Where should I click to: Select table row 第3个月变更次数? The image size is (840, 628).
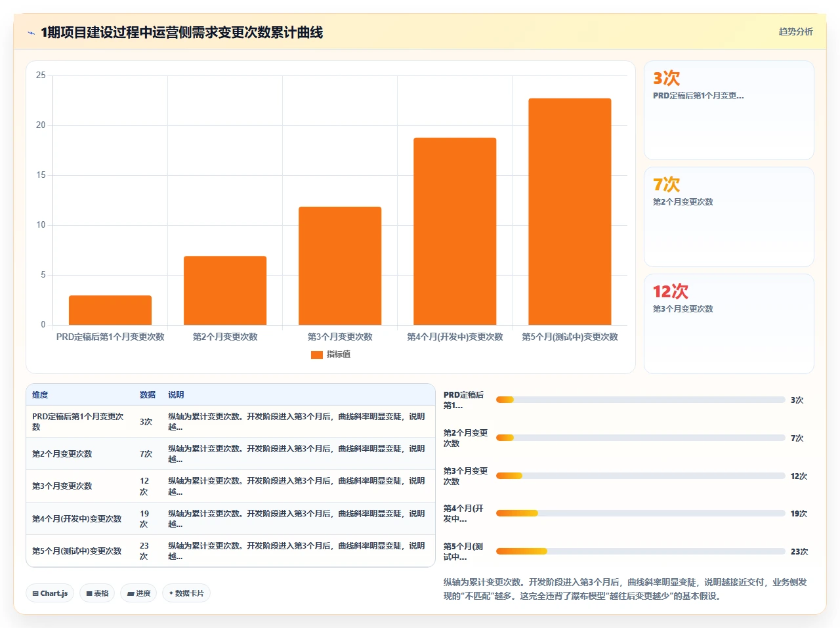tap(230, 486)
